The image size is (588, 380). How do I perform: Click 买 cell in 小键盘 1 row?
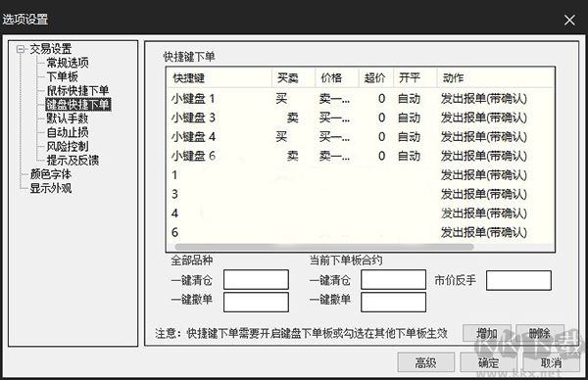pyautogui.click(x=281, y=99)
